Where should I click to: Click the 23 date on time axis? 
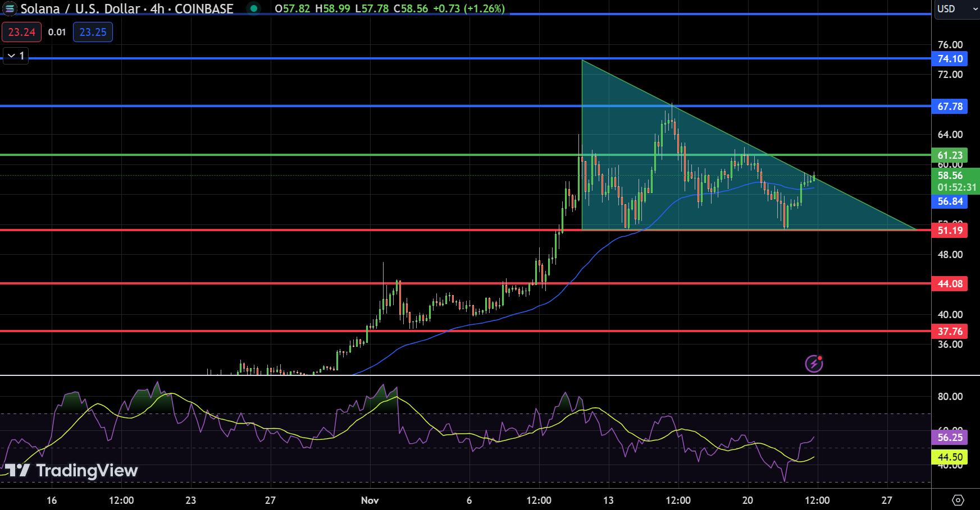(191, 500)
